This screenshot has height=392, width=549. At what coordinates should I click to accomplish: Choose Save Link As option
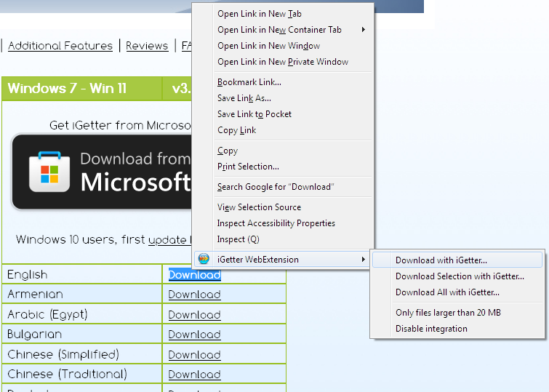click(244, 98)
